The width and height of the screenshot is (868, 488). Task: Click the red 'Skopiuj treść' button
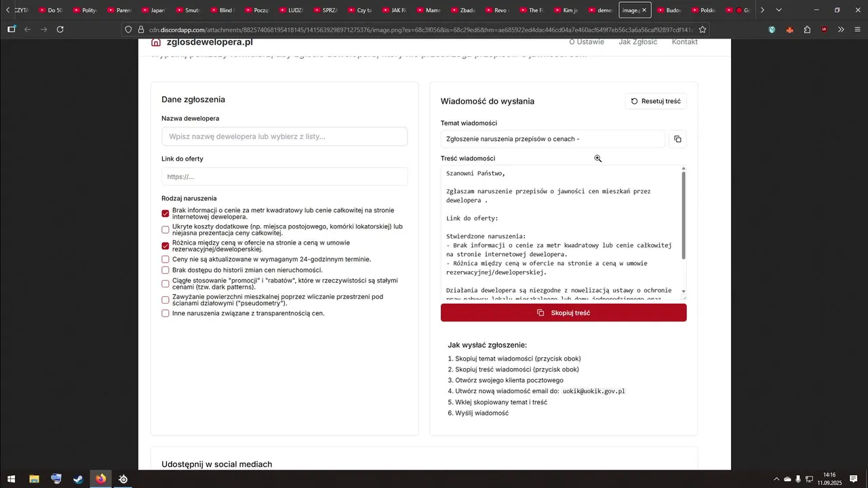click(x=564, y=312)
